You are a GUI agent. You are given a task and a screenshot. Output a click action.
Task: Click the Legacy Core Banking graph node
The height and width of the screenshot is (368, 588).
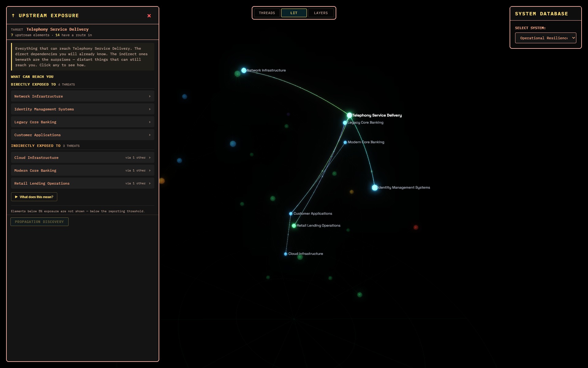point(345,123)
